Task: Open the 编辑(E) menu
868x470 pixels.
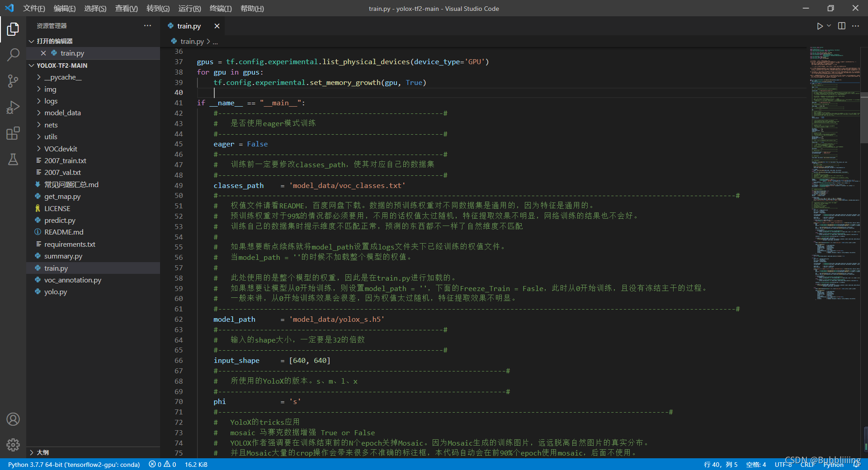Action: pyautogui.click(x=65, y=9)
